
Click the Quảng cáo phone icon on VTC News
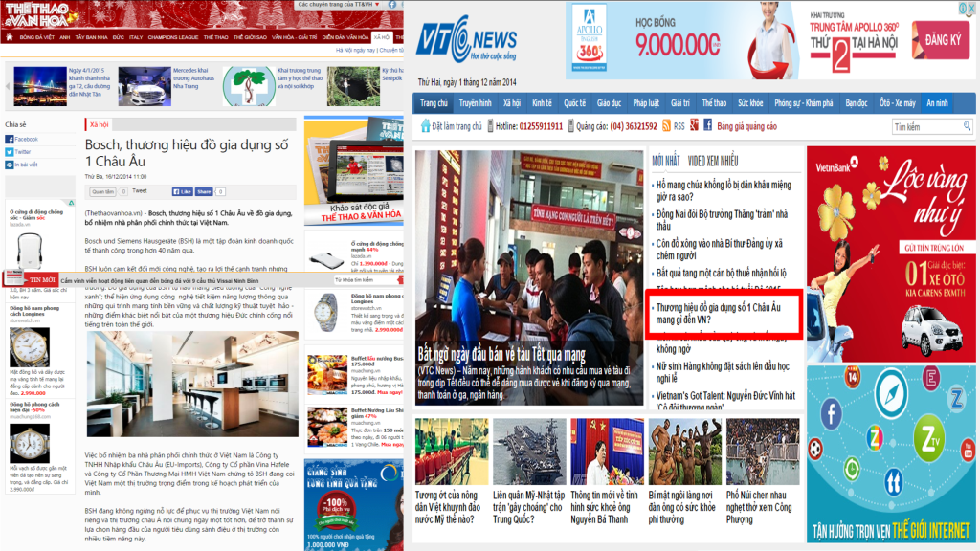(x=570, y=126)
